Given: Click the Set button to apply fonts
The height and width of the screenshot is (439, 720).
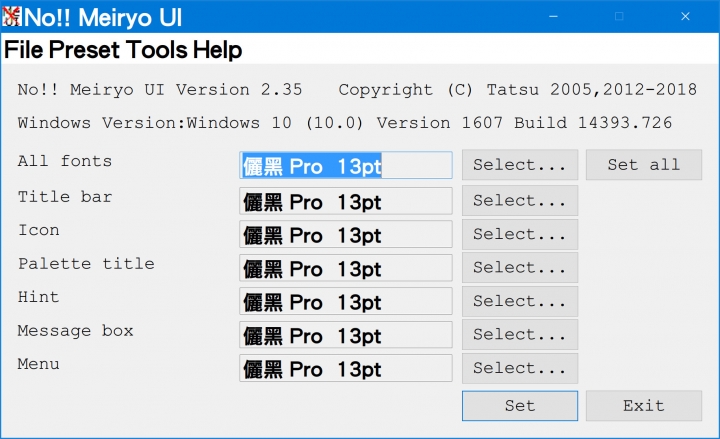Looking at the screenshot, I should [520, 406].
